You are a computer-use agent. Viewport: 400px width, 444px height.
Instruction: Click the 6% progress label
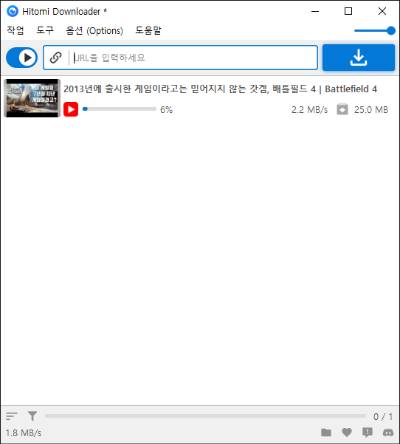166,110
